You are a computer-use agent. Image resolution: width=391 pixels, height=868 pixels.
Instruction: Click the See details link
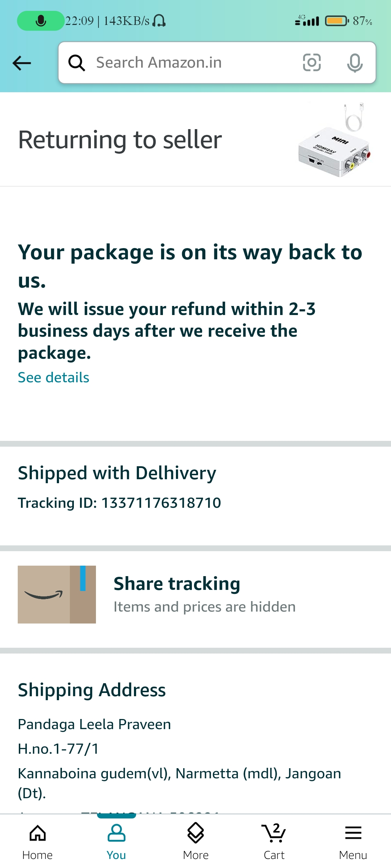pyautogui.click(x=54, y=378)
